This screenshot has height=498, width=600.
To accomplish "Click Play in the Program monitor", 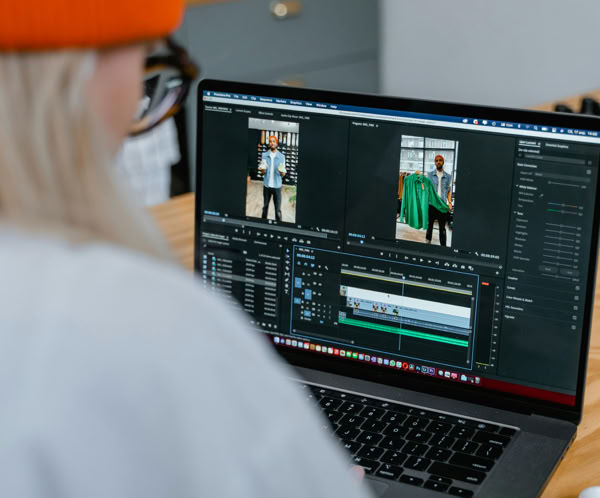I will point(421,260).
